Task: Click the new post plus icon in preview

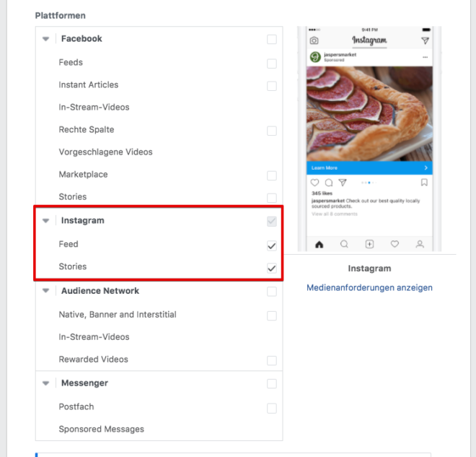Action: (369, 244)
